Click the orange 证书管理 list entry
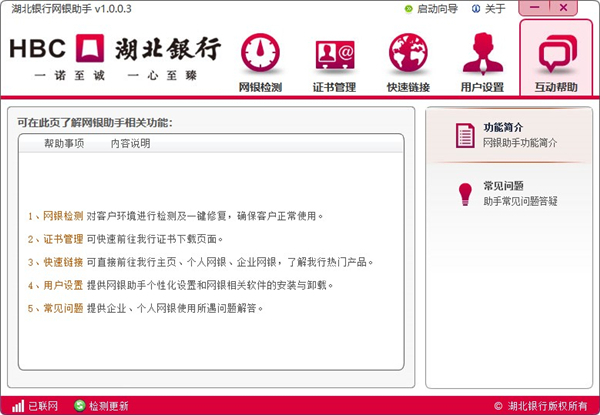The height and width of the screenshot is (415, 600). 63,239
